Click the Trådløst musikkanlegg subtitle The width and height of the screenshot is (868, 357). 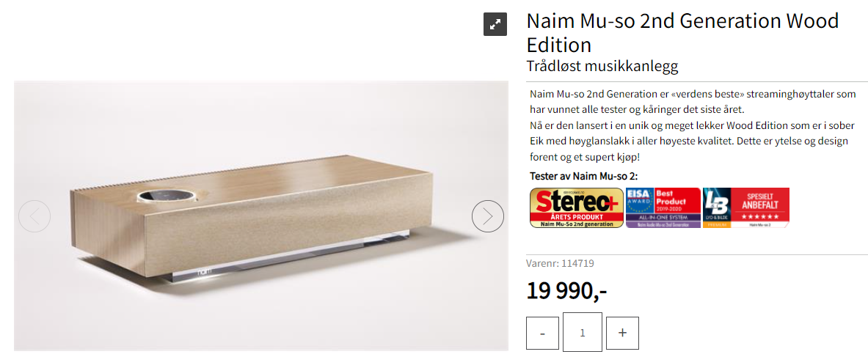602,66
